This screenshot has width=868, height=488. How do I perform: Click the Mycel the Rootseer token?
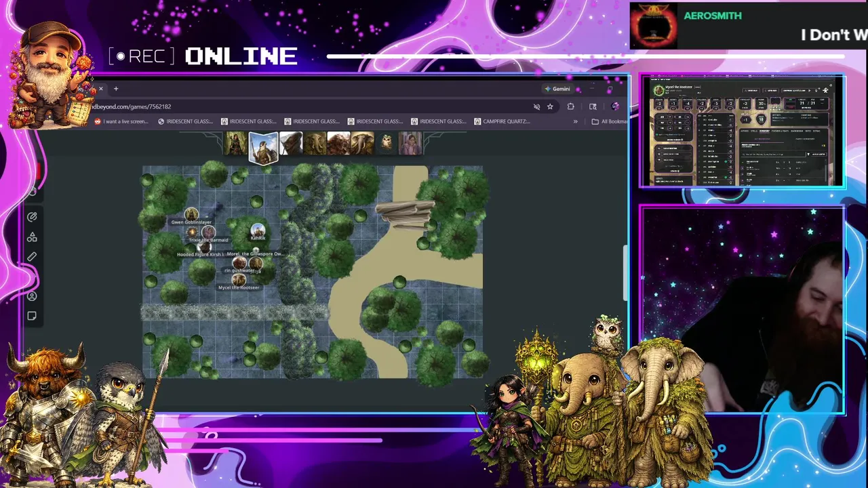239,279
